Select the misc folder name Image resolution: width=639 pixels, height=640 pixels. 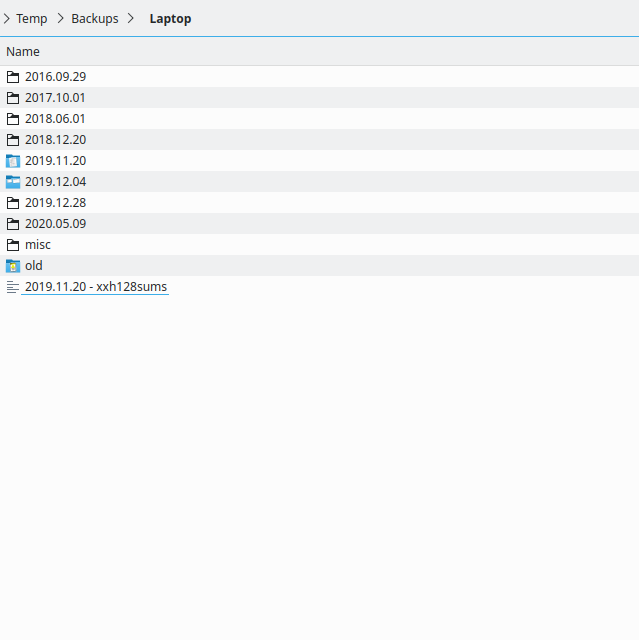pyautogui.click(x=38, y=245)
